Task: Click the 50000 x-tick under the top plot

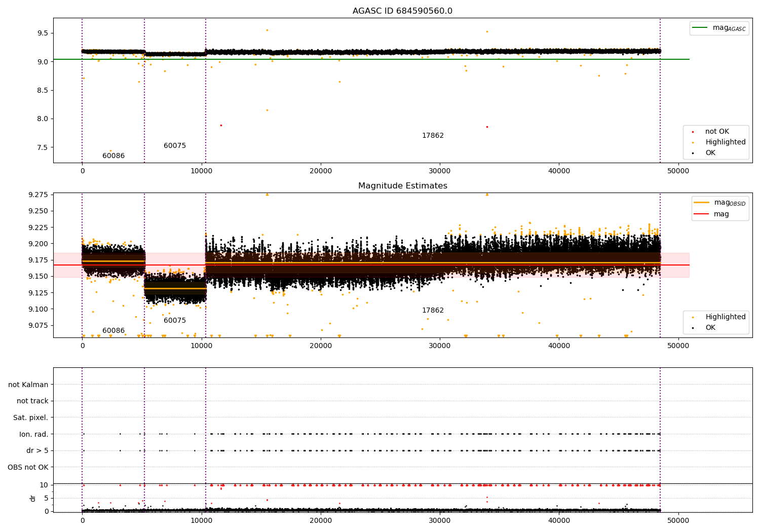Action: [678, 171]
